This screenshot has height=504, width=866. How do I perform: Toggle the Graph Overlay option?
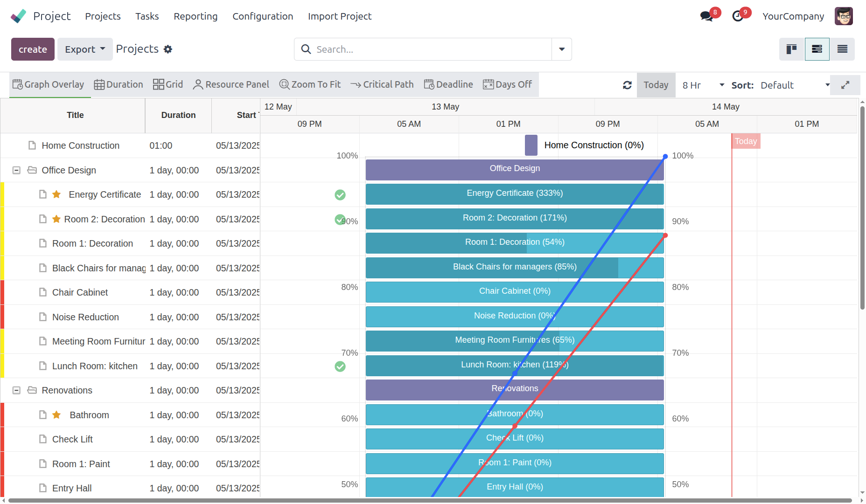(49, 84)
